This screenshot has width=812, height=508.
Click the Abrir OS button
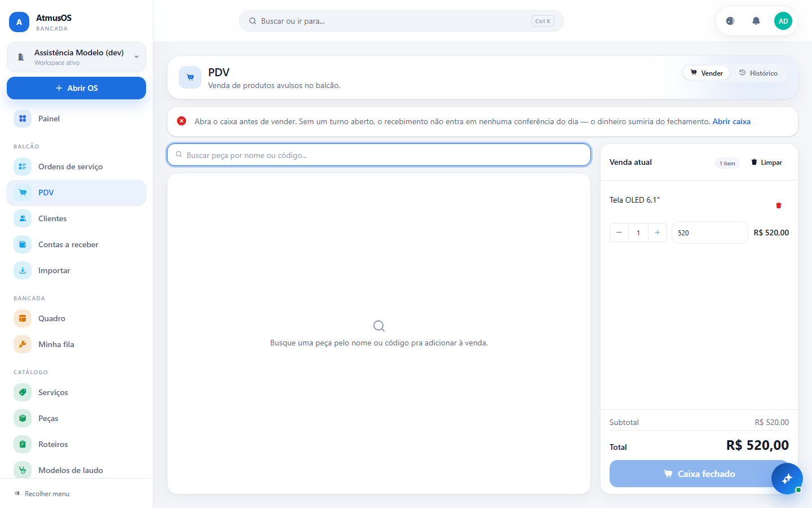(x=77, y=88)
